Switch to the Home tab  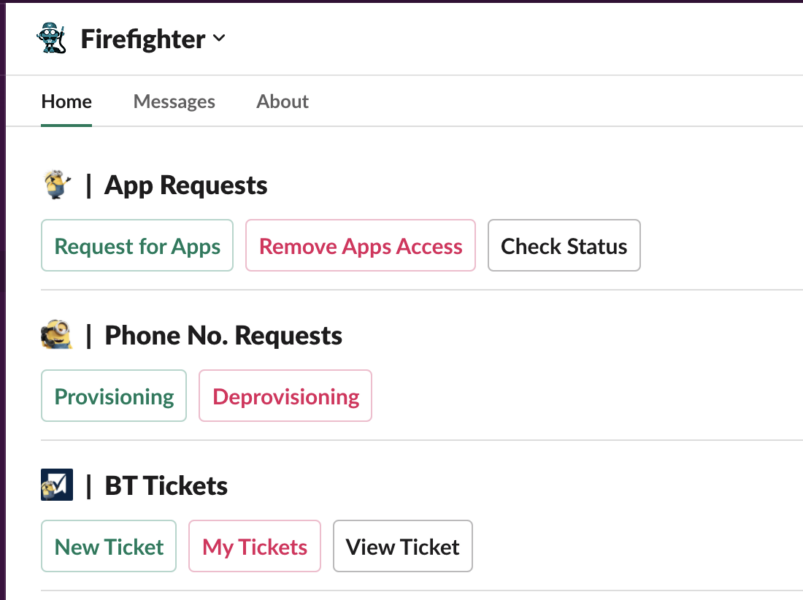tap(66, 101)
